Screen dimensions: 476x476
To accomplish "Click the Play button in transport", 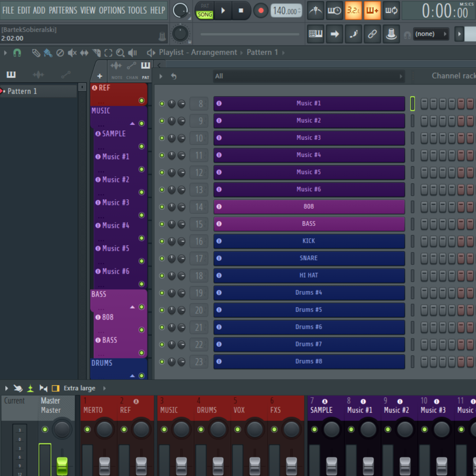I will pyautogui.click(x=223, y=11).
